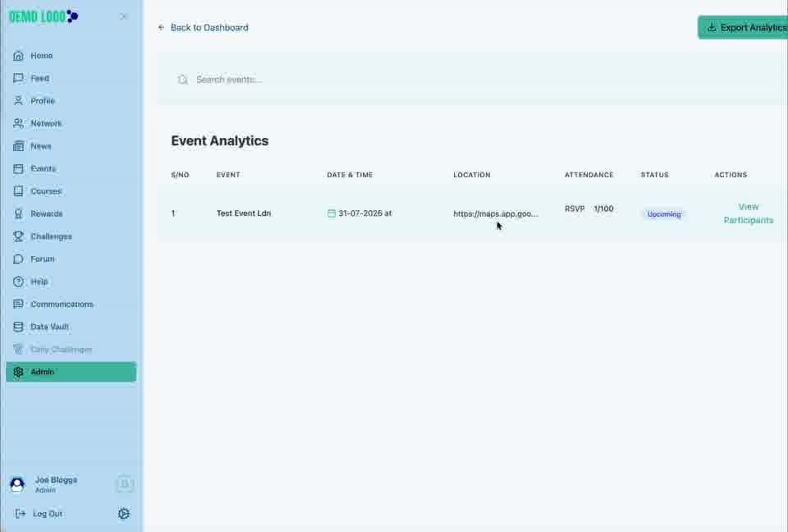This screenshot has height=532, width=788.
Task: Collapse the sidebar with the X icon
Action: click(x=124, y=16)
